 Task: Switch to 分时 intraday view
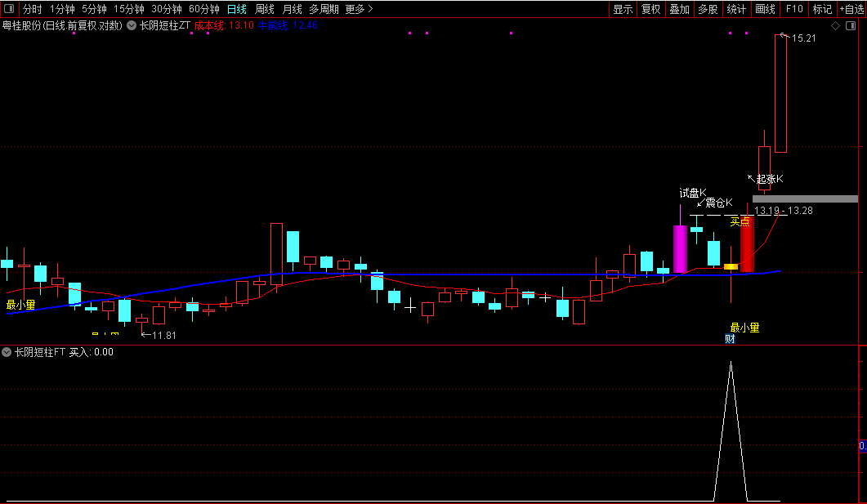tap(32, 9)
